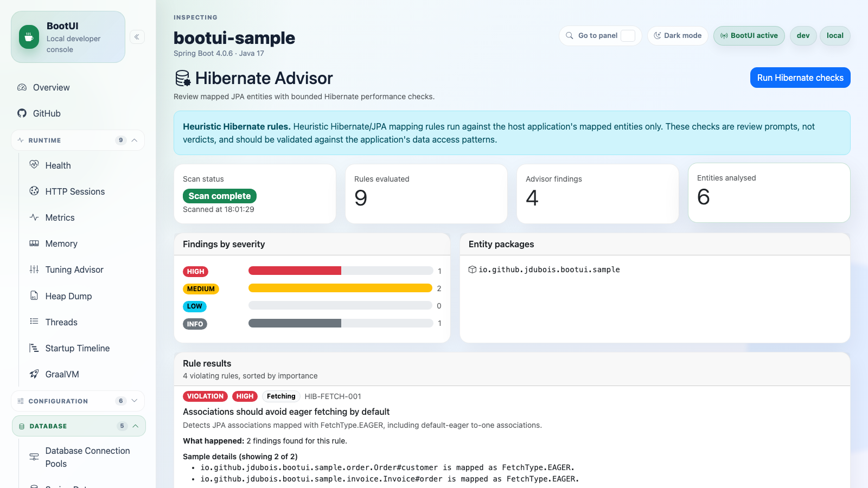
Task: Click the Order#customer FetchType.EAGER detail line
Action: point(387,467)
